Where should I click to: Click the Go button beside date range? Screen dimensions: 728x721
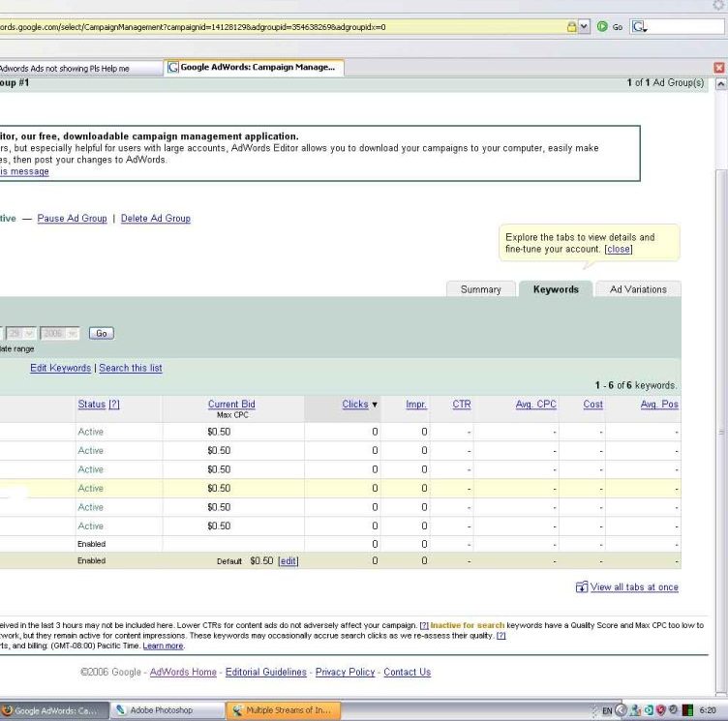tap(102, 333)
